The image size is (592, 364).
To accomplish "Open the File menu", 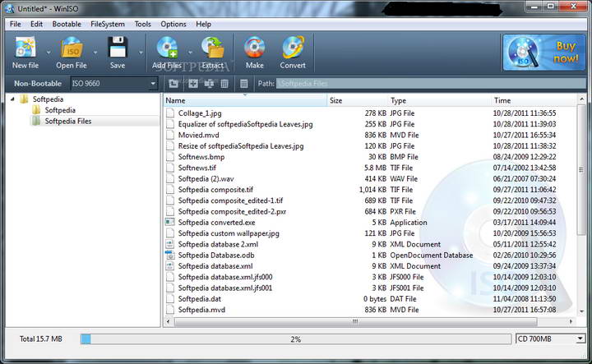I will (x=16, y=24).
